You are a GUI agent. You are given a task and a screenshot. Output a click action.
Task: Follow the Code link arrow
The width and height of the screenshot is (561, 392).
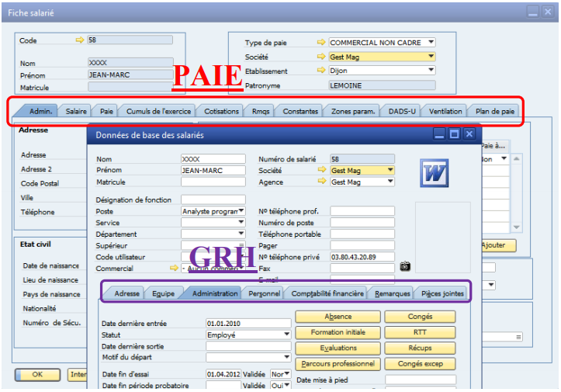click(x=80, y=40)
